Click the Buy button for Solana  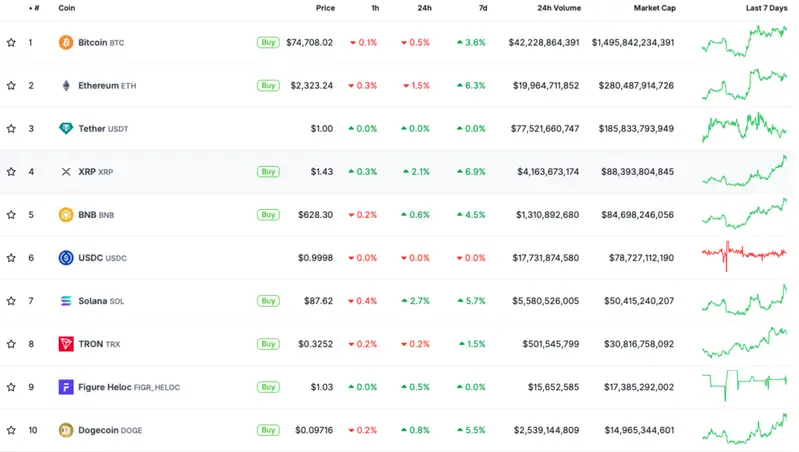pyautogui.click(x=268, y=301)
